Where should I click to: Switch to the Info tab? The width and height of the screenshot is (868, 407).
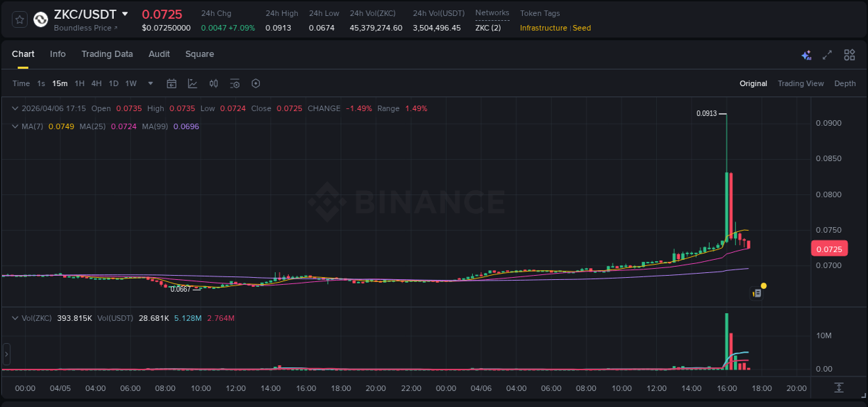pyautogui.click(x=58, y=54)
